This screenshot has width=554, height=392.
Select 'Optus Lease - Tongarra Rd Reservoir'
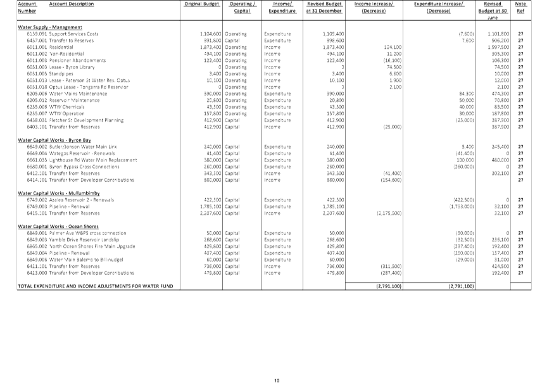89,87
